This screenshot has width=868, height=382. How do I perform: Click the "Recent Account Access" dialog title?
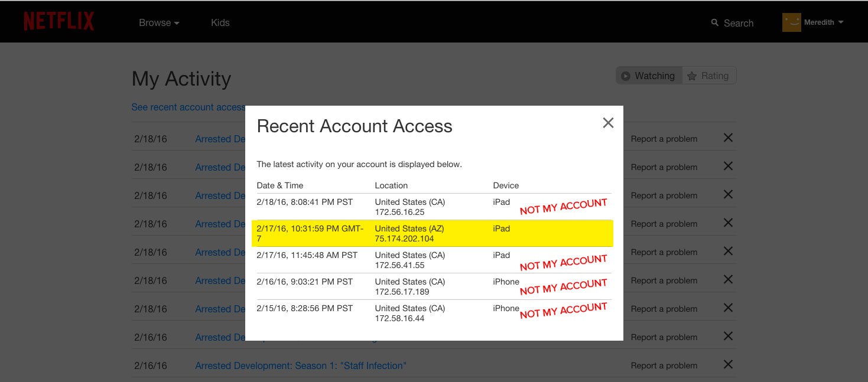click(x=355, y=126)
